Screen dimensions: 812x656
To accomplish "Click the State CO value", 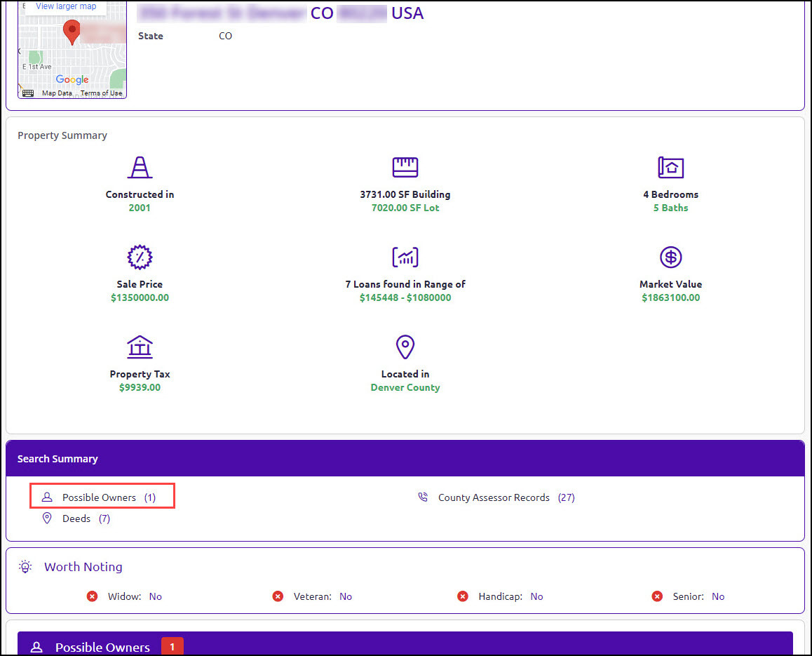I will click(x=225, y=36).
